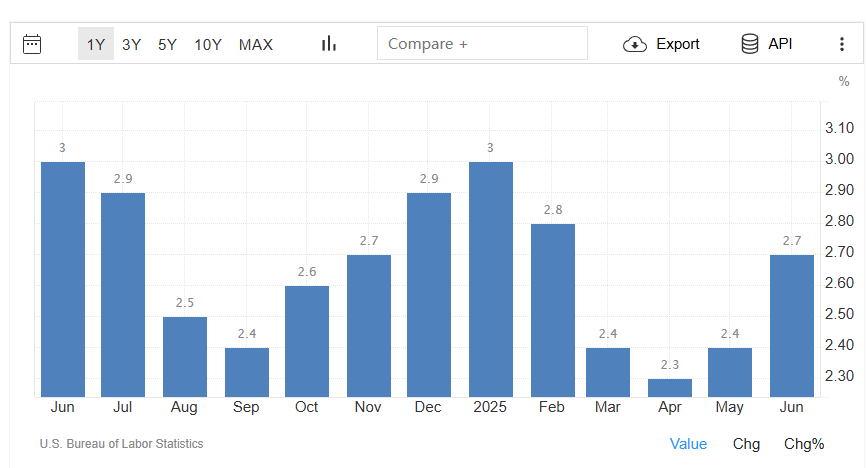Click the 2.70 y-axis label
This screenshot has height=468, width=866.
839,252
